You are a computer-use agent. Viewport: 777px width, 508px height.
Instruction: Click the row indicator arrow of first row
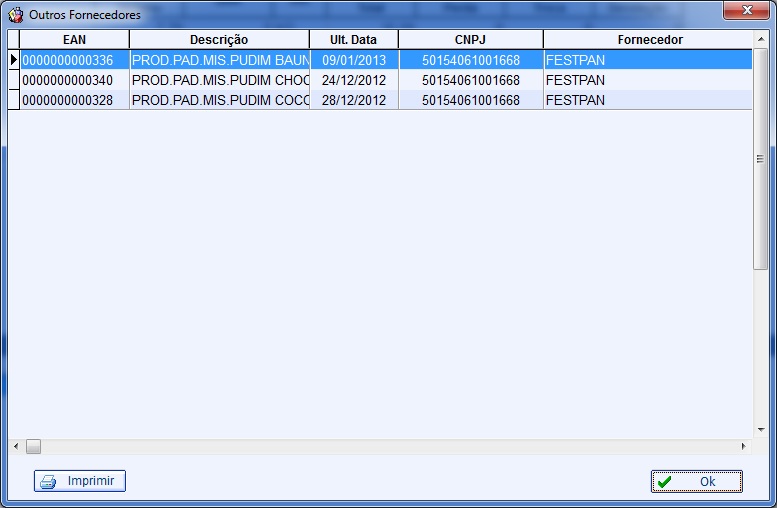coord(14,60)
